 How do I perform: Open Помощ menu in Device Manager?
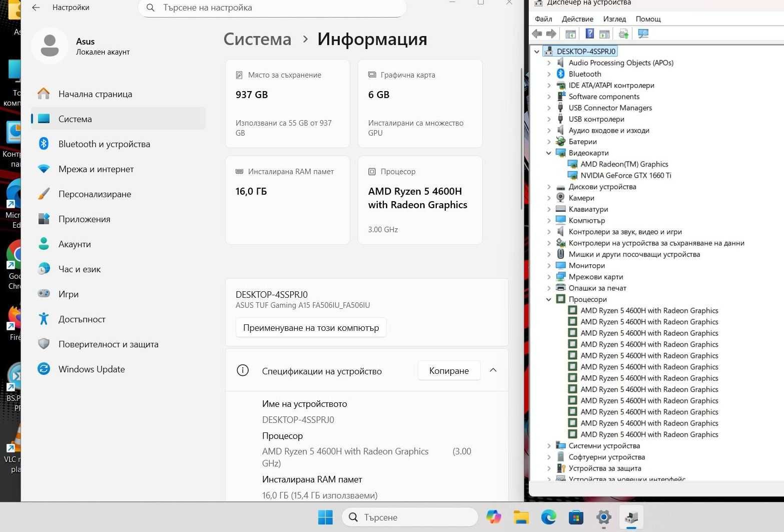(648, 19)
